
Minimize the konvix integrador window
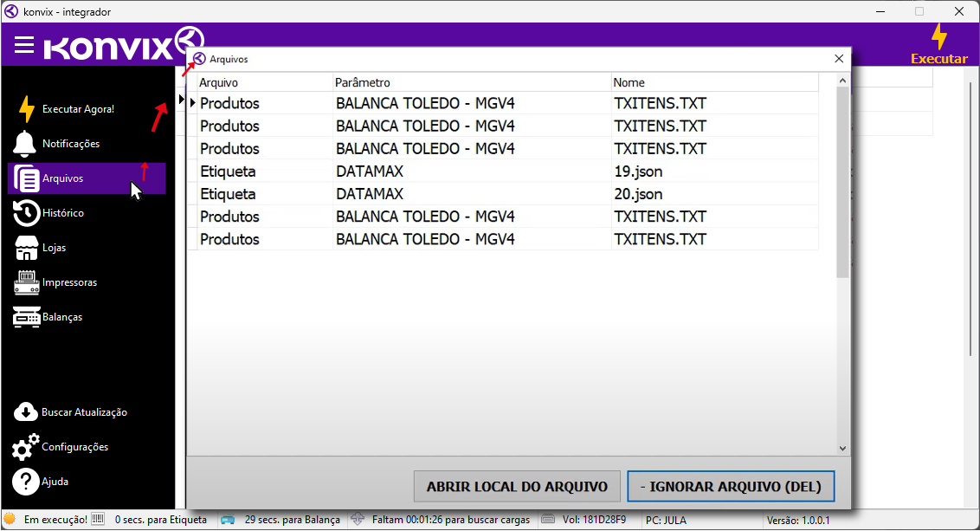(x=880, y=11)
